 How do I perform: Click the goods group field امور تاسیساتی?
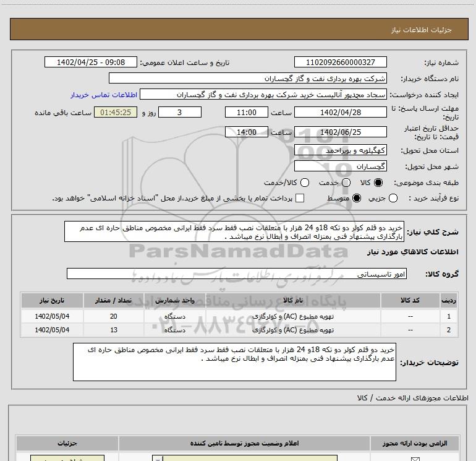(x=237, y=274)
